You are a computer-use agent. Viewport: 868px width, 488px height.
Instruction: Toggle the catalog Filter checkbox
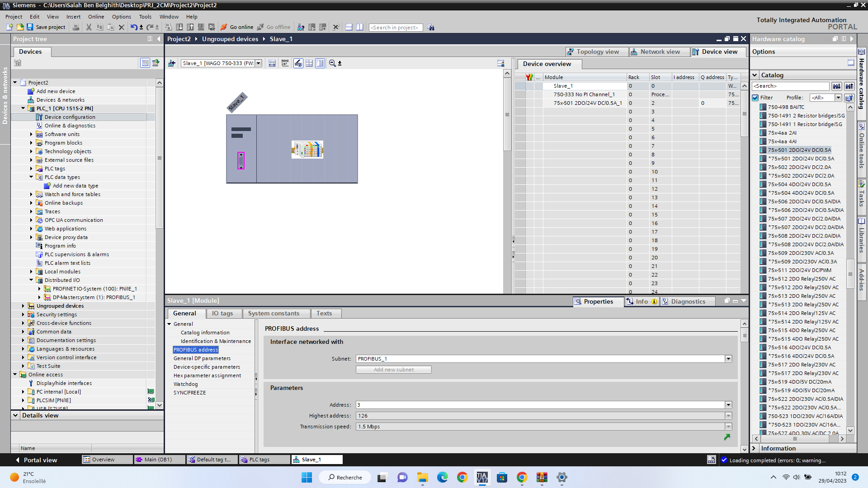755,98
